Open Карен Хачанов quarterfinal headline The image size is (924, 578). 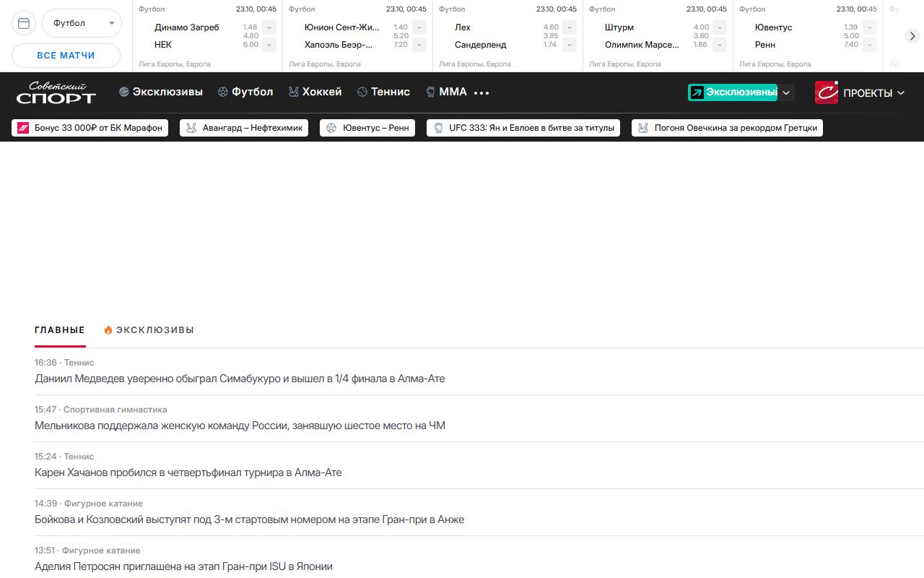(188, 473)
